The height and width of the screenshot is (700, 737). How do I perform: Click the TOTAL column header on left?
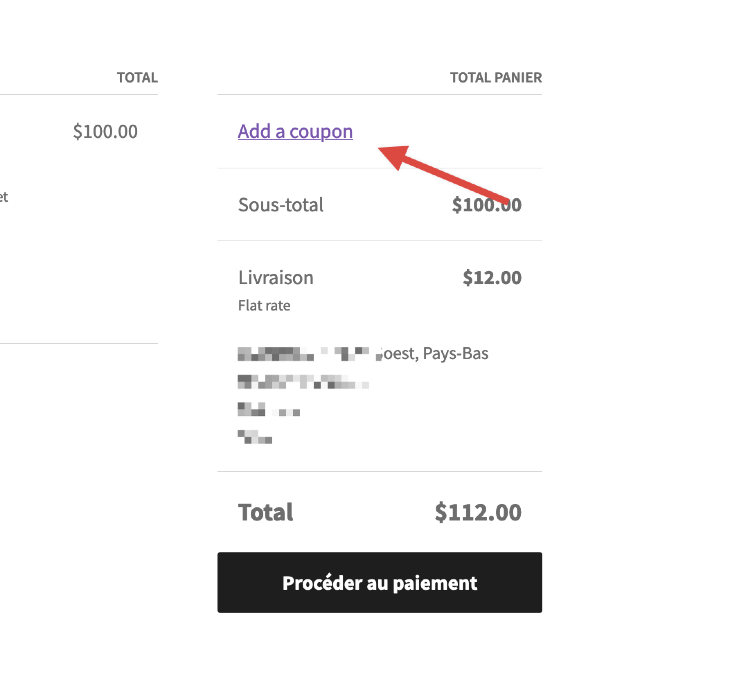pyautogui.click(x=137, y=78)
